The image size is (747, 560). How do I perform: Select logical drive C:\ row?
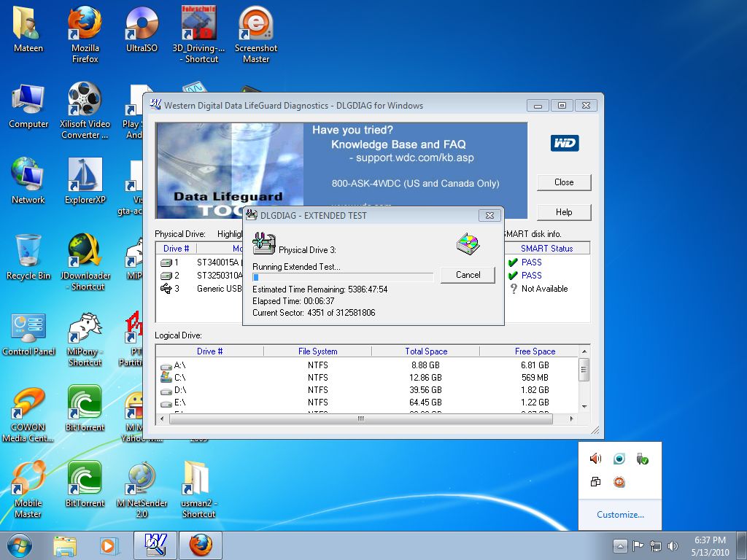coord(368,378)
